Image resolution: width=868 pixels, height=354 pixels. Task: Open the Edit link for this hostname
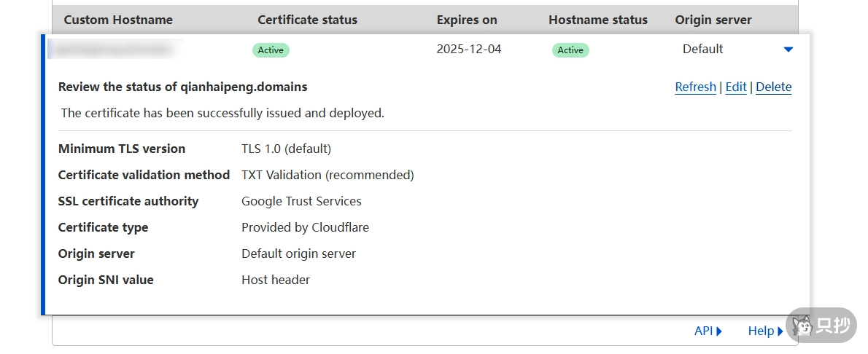[x=735, y=87]
